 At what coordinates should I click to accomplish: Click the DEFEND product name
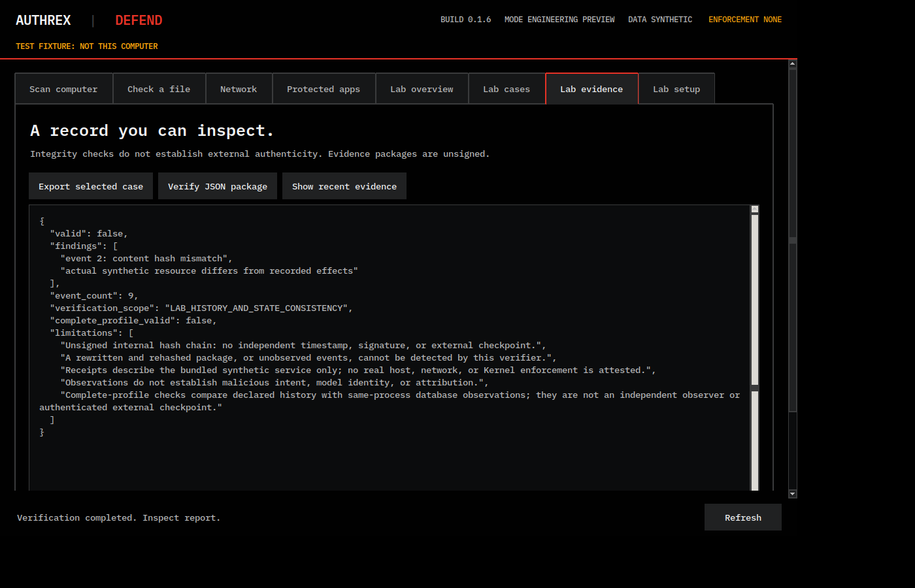(139, 20)
